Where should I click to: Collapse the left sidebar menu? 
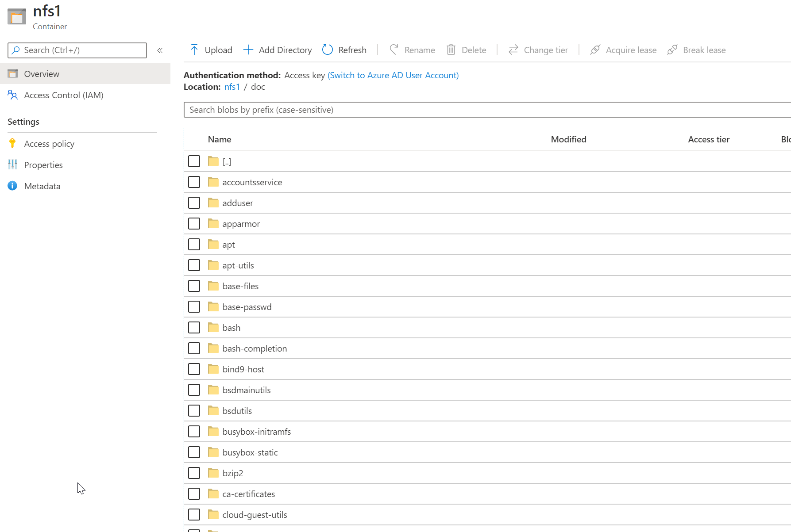point(160,50)
